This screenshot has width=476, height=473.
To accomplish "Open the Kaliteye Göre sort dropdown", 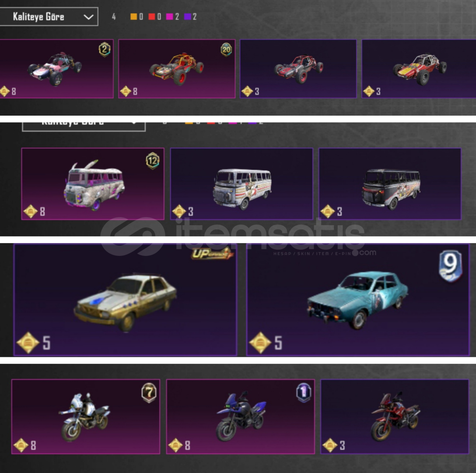I will click(49, 16).
